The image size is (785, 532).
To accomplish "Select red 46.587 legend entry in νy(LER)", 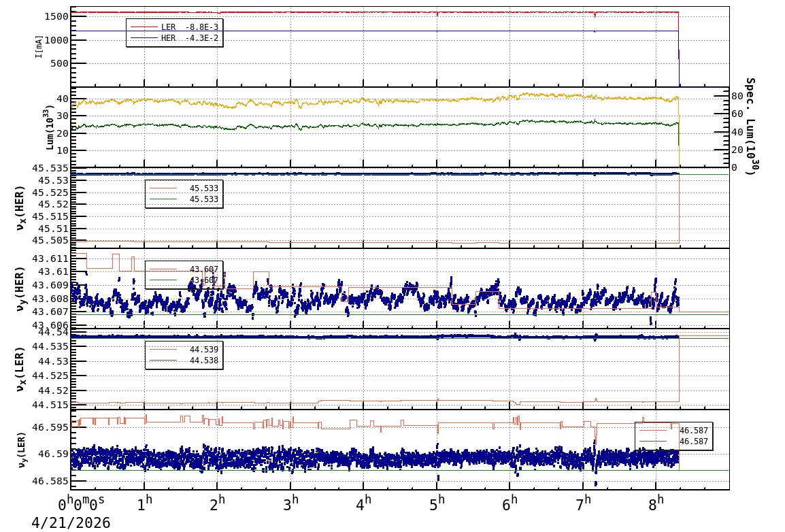I will click(x=673, y=430).
